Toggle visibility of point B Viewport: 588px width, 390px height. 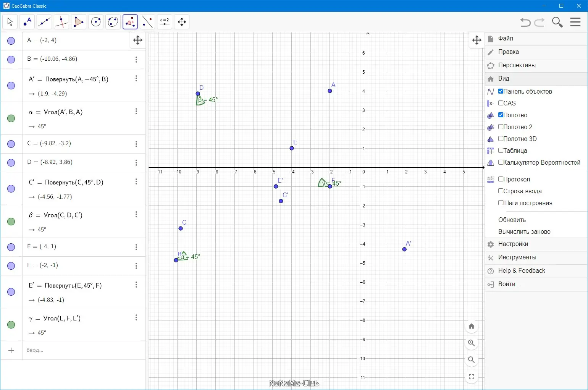click(11, 60)
